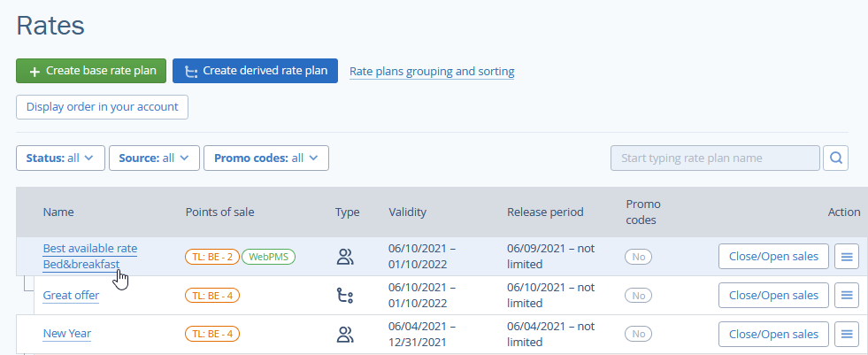Screen dimensions: 868x355
Task: Click guests type icon for Best available rate
Action: tap(345, 257)
